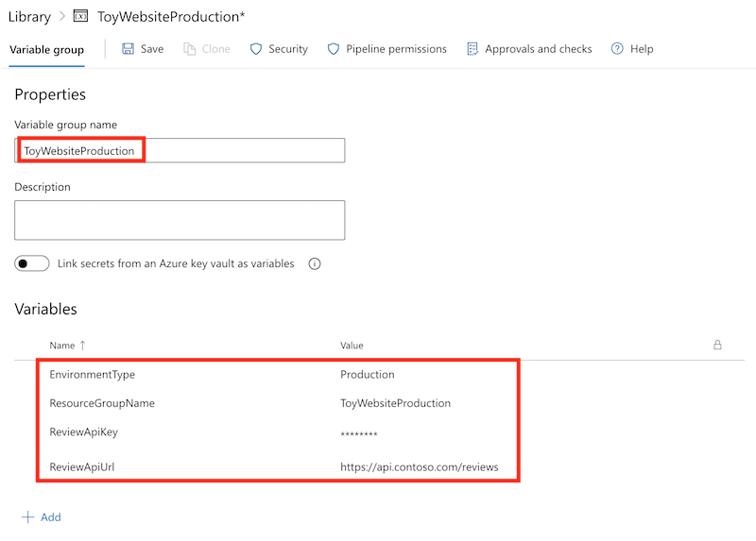Image resolution: width=756 pixels, height=541 pixels.
Task: Sort by clicking the Name column arrow
Action: [82, 346]
